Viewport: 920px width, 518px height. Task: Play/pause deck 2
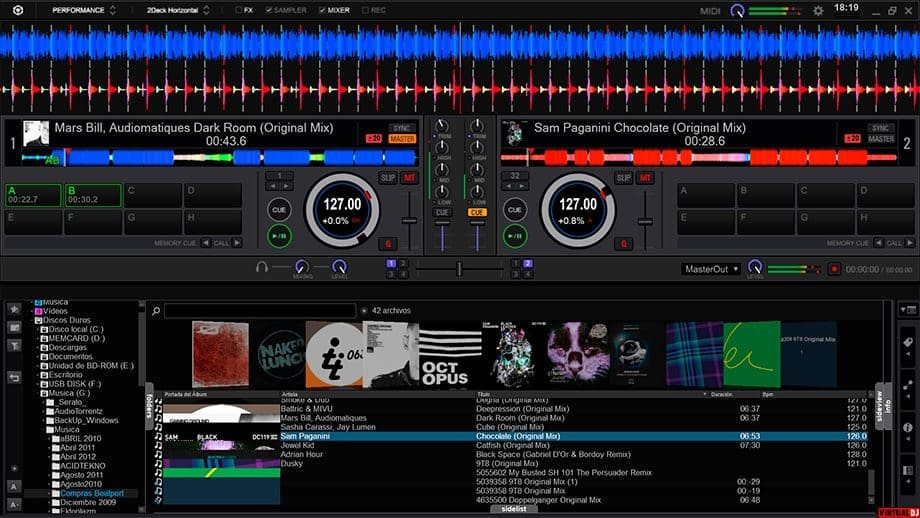click(x=515, y=236)
